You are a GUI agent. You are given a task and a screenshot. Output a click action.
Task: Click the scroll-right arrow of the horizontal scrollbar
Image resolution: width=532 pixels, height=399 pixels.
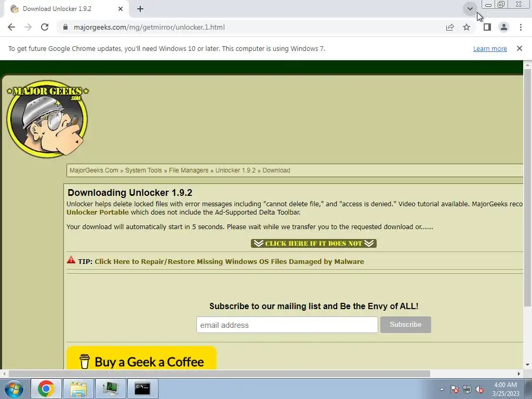519,374
